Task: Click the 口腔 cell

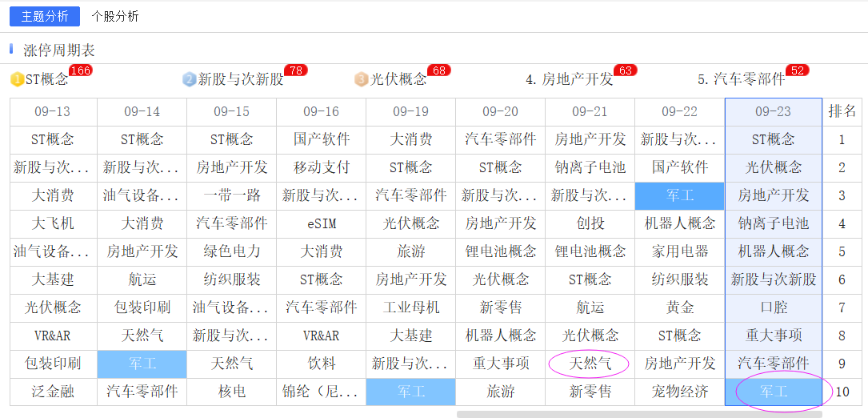Action: coord(774,308)
